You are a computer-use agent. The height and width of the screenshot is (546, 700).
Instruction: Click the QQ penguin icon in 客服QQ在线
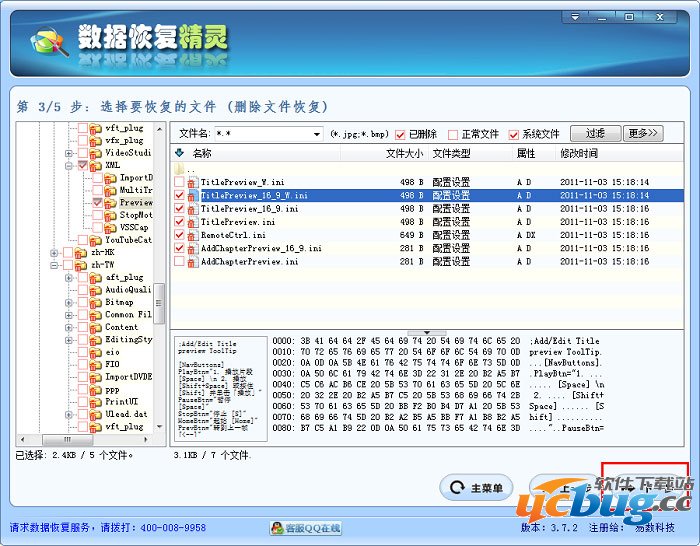277,528
